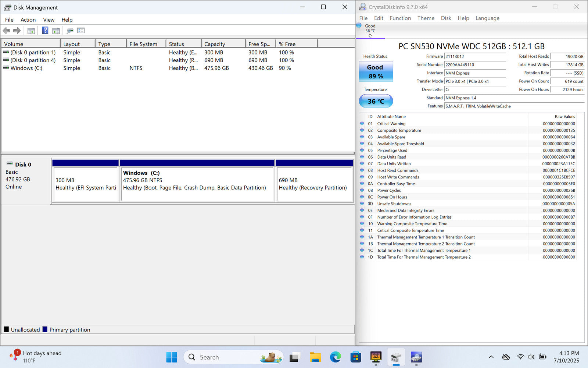Open the Function menu in CrystalDiskInfo
Screen dimensions: 588x368
click(x=400, y=18)
